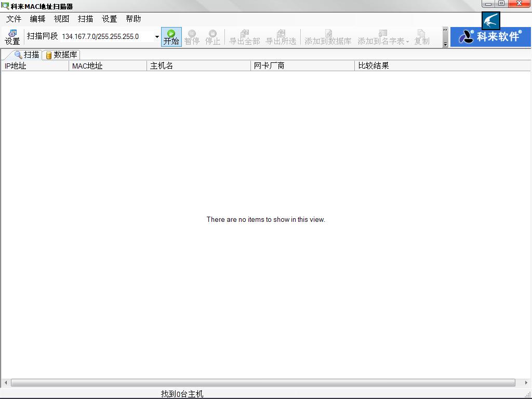Sort by the 网卡厂商 column header
Viewport: 532px width, 399px height.
click(x=302, y=66)
